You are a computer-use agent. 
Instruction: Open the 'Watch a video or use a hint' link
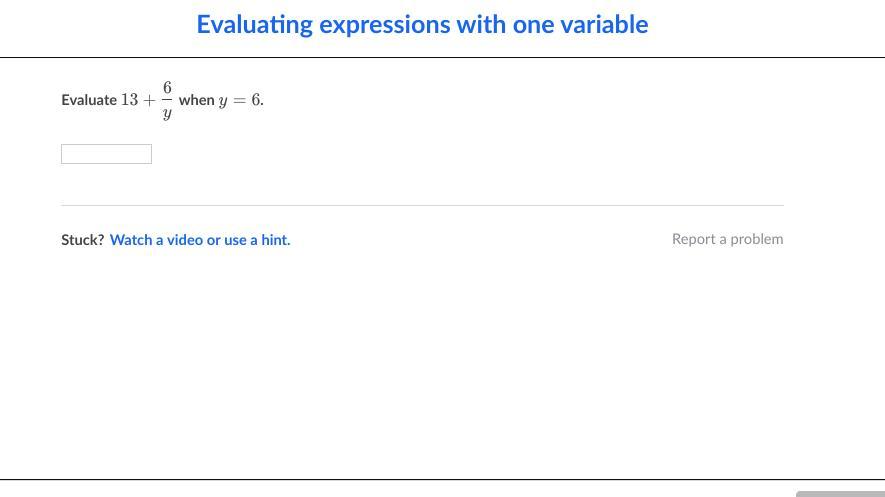click(200, 240)
